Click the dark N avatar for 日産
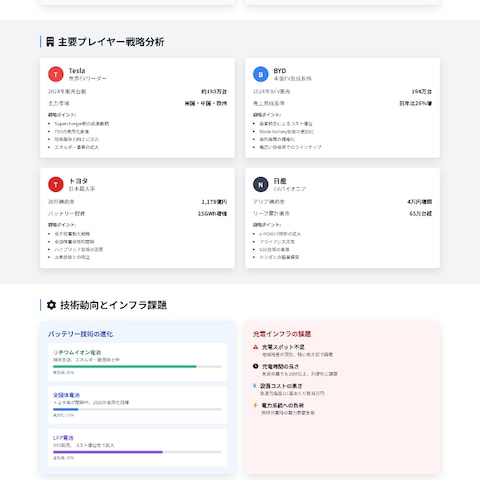 pos(261,184)
